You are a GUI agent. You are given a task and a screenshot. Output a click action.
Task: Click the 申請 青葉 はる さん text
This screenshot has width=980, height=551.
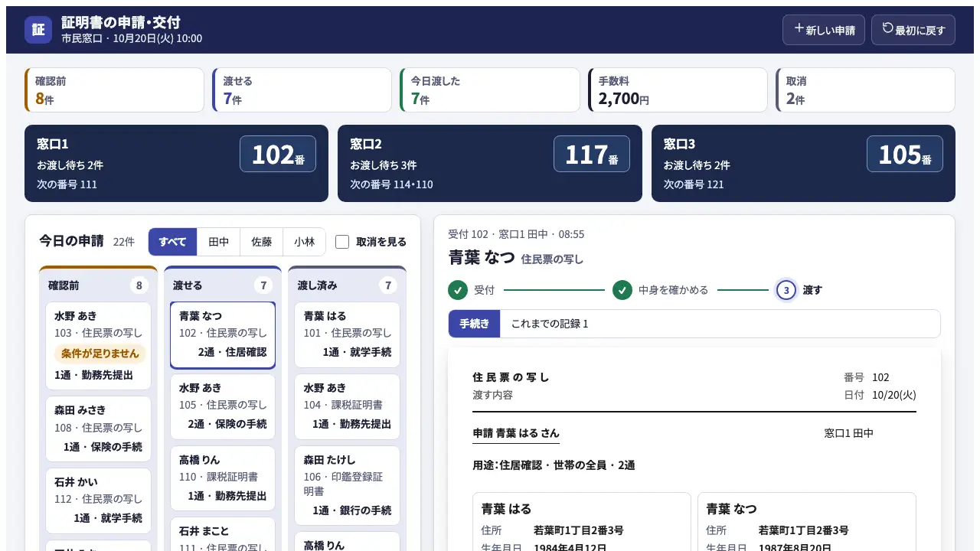516,433
